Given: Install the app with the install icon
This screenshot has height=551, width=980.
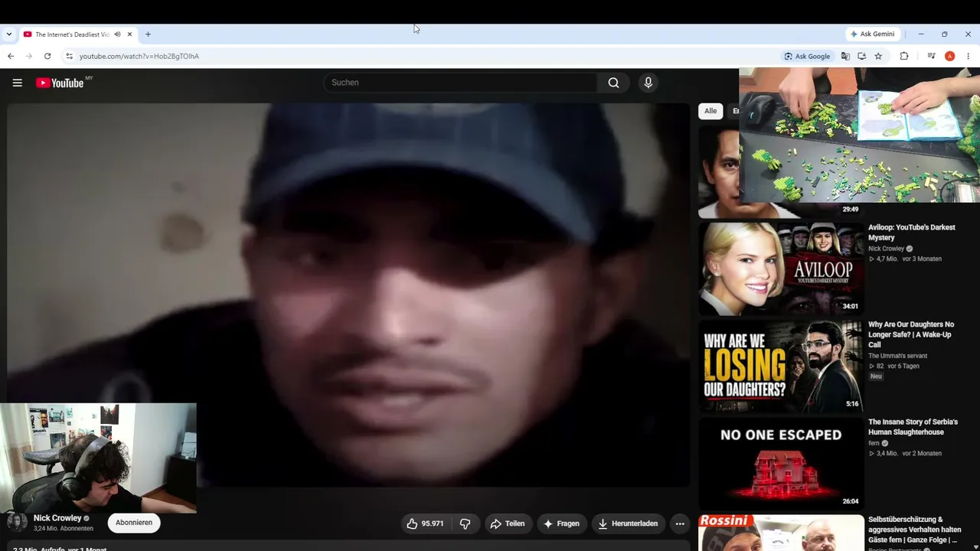Looking at the screenshot, I should [861, 56].
